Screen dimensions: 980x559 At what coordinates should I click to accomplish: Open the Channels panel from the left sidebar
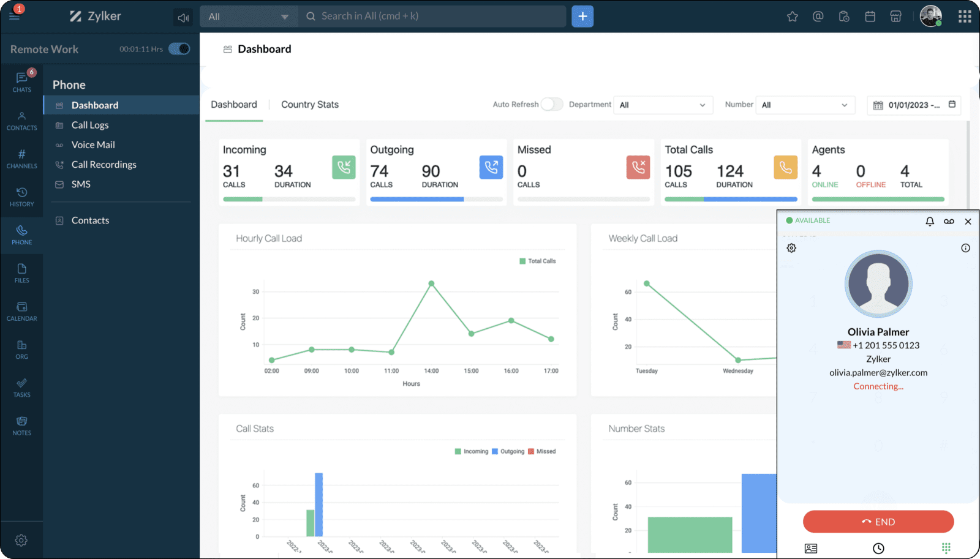(x=21, y=159)
